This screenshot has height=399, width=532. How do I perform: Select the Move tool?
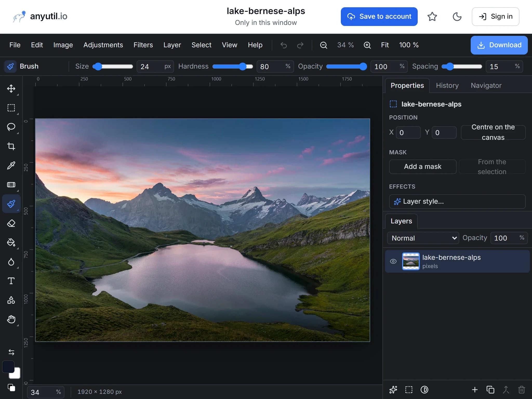coord(11,89)
